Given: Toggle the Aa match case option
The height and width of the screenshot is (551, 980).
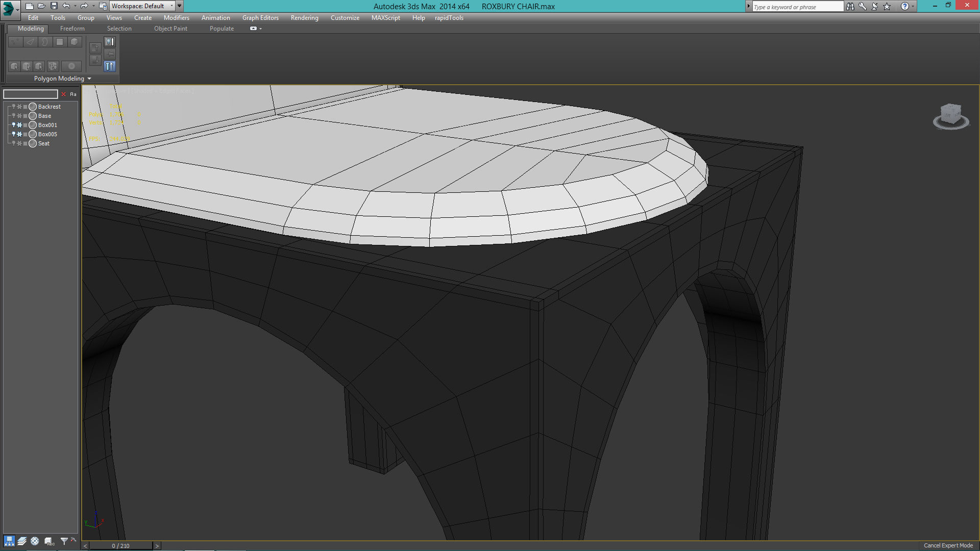Looking at the screenshot, I should pyautogui.click(x=73, y=94).
